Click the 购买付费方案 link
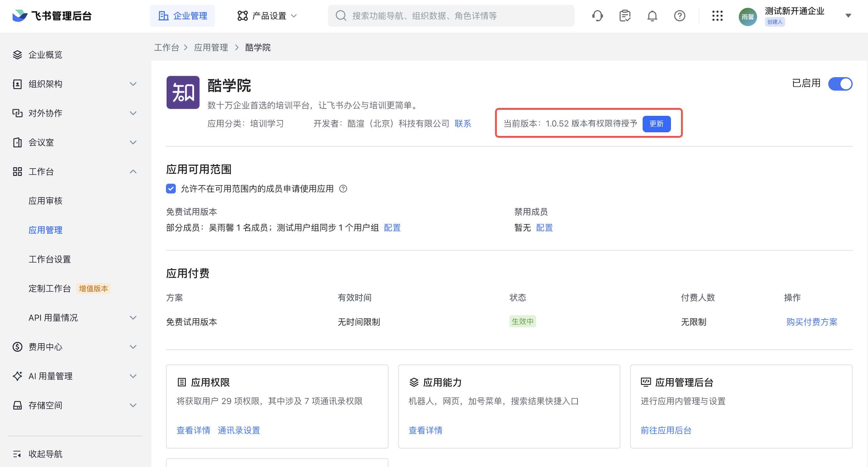The height and width of the screenshot is (467, 868). [x=812, y=322]
